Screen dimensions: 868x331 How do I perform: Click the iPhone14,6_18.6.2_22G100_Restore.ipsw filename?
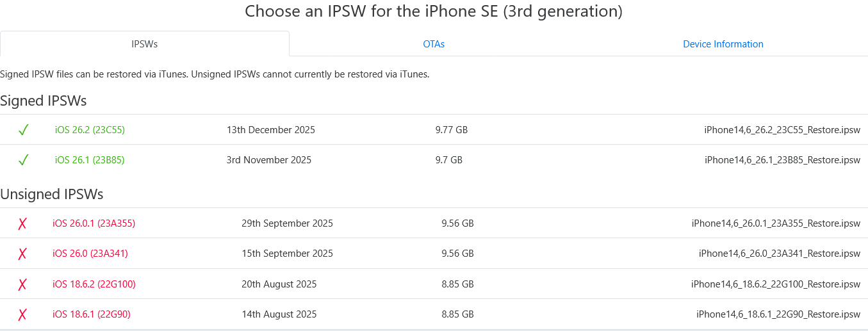point(775,284)
